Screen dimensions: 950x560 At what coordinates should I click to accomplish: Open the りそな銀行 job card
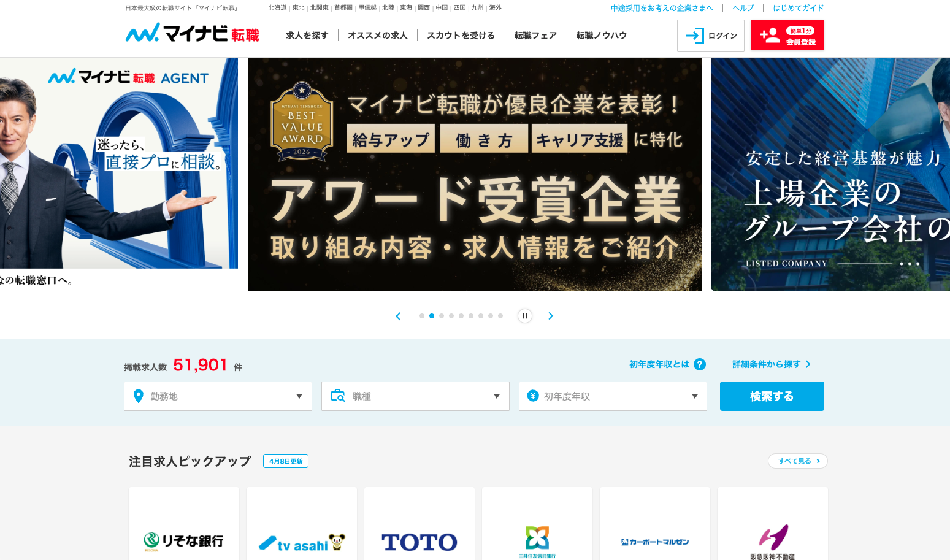click(x=184, y=524)
